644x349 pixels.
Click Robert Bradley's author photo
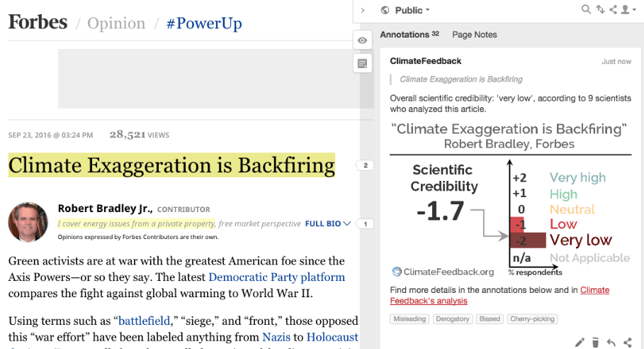[x=28, y=222]
